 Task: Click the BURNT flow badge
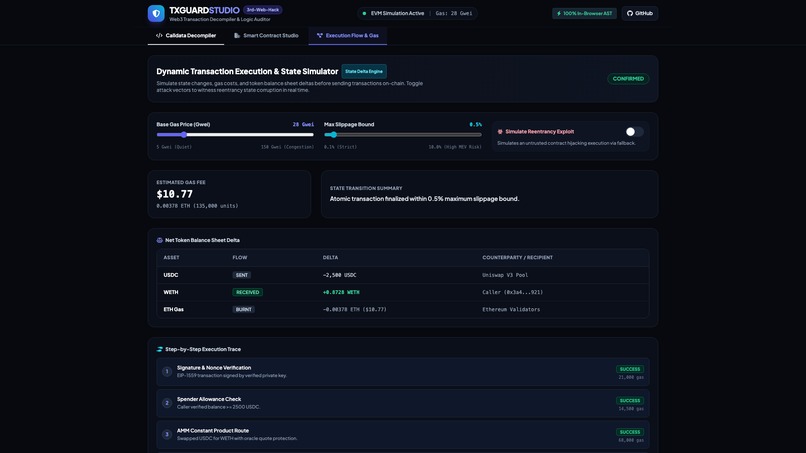243,310
